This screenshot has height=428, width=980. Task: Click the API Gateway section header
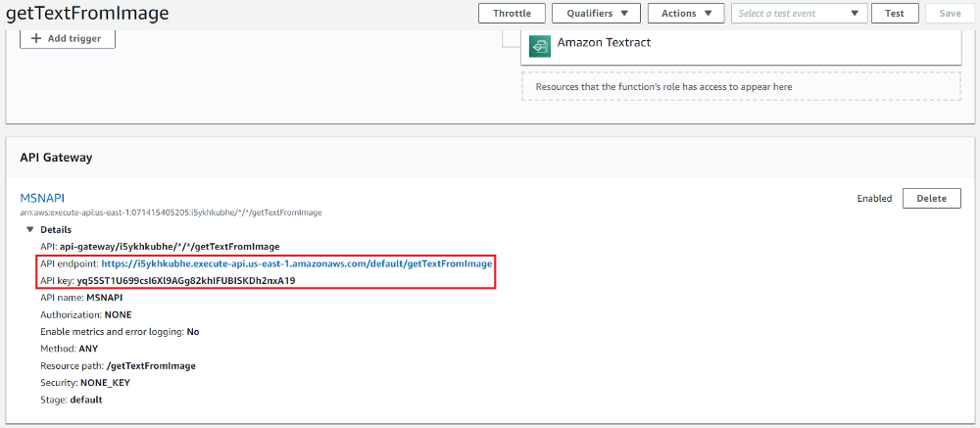point(56,157)
